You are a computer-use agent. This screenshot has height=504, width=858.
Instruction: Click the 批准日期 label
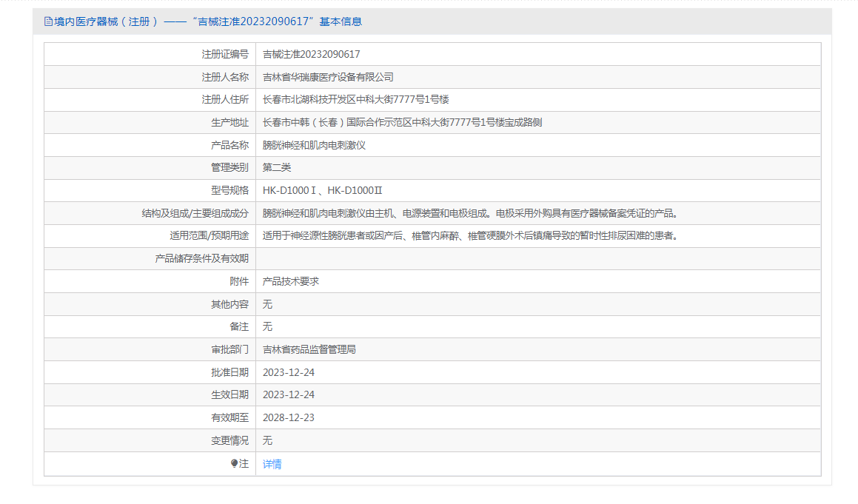(x=229, y=373)
